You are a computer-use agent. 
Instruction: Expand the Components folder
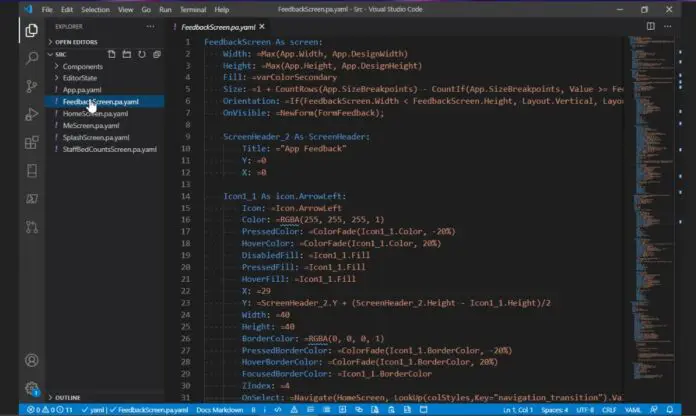pyautogui.click(x=83, y=66)
